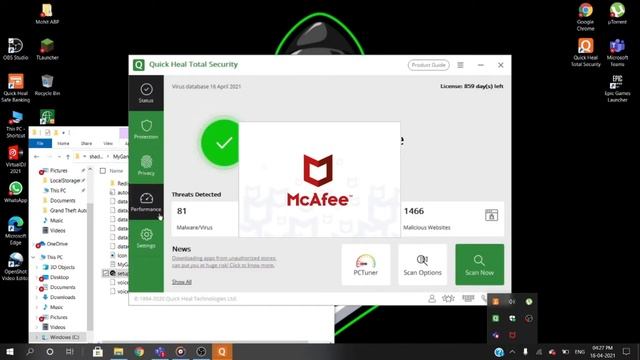Open the taskbar clock and date

602,351
